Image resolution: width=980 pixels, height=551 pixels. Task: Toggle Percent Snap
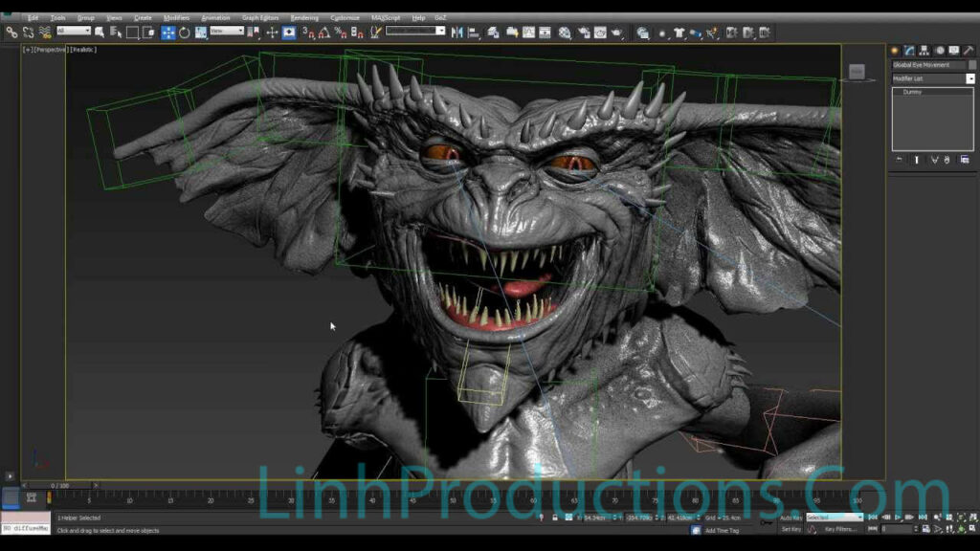(341, 33)
